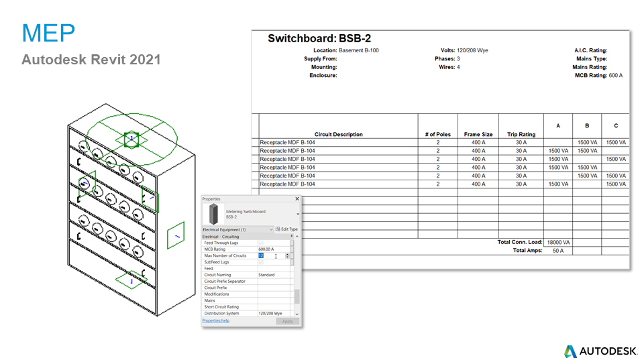This screenshot has width=644, height=362.
Task: Click the Autodesk logo
Action: (x=594, y=351)
